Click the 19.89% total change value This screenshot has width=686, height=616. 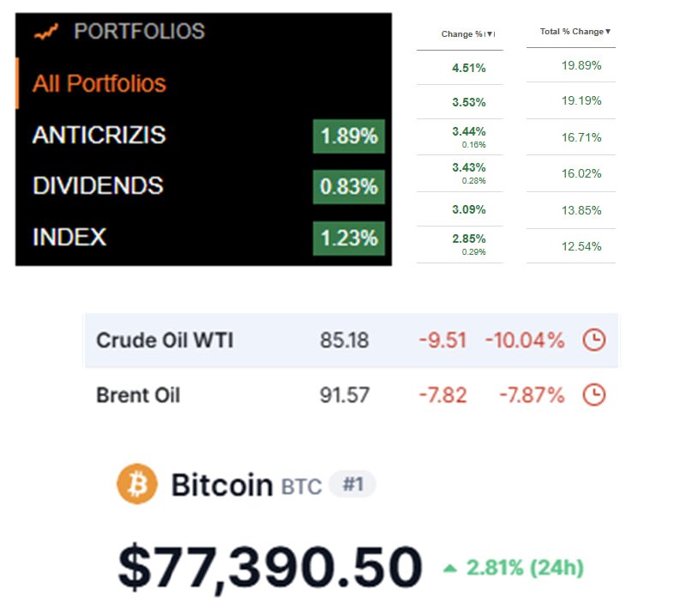583,65
